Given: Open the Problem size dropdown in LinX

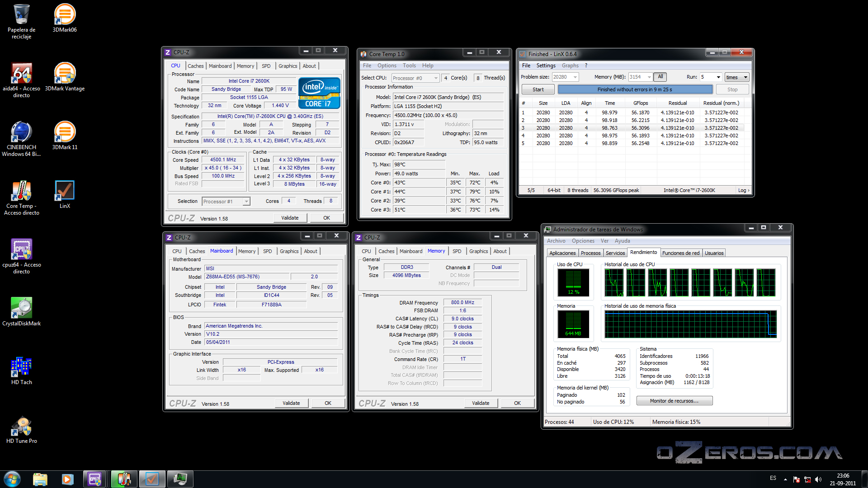Looking at the screenshot, I should click(575, 77).
